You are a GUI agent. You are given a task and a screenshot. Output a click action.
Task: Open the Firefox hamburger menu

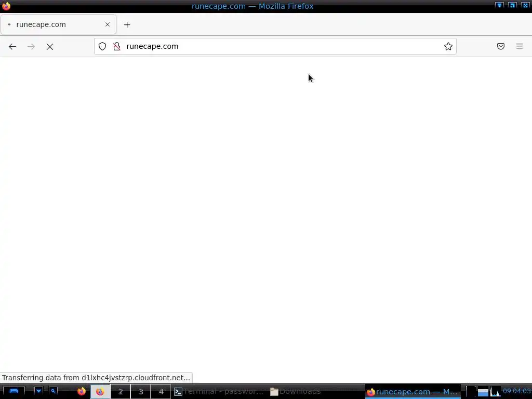(520, 46)
